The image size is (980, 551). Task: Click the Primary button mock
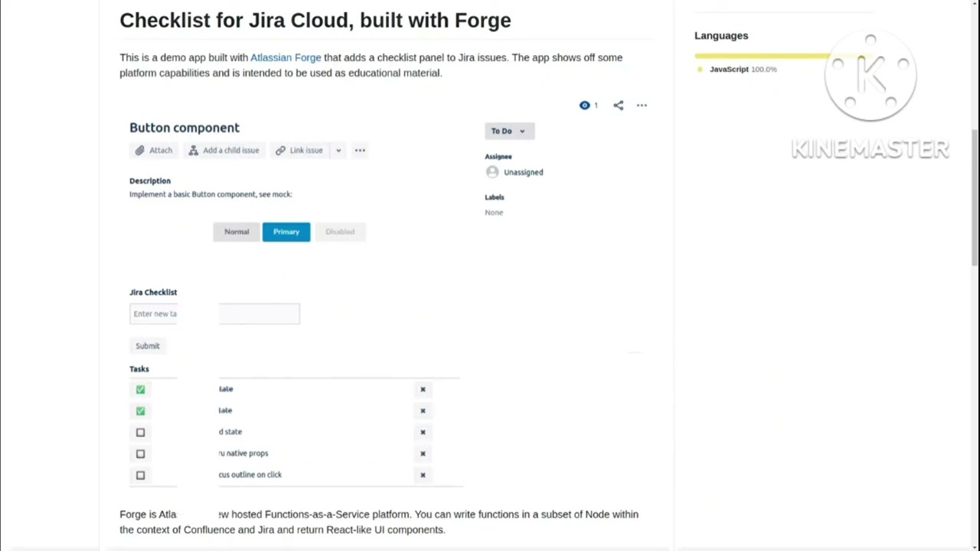[286, 232]
